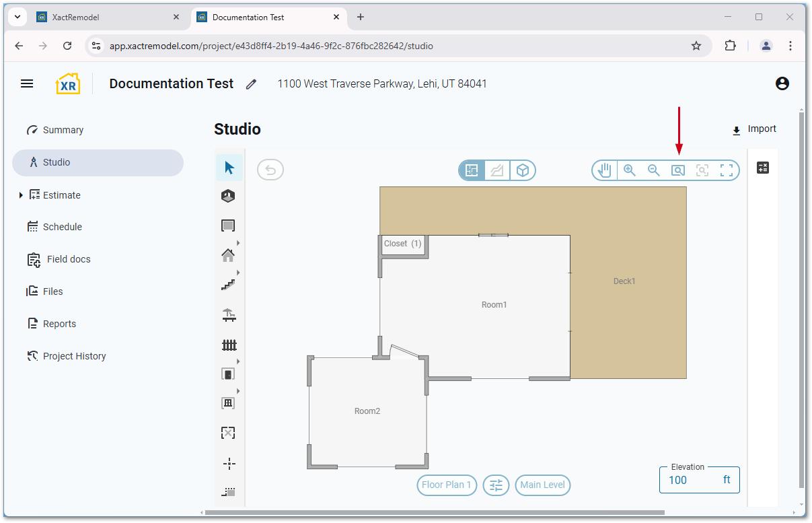The width and height of the screenshot is (812, 523).
Task: Open Chrome menu three dots
Action: click(790, 46)
